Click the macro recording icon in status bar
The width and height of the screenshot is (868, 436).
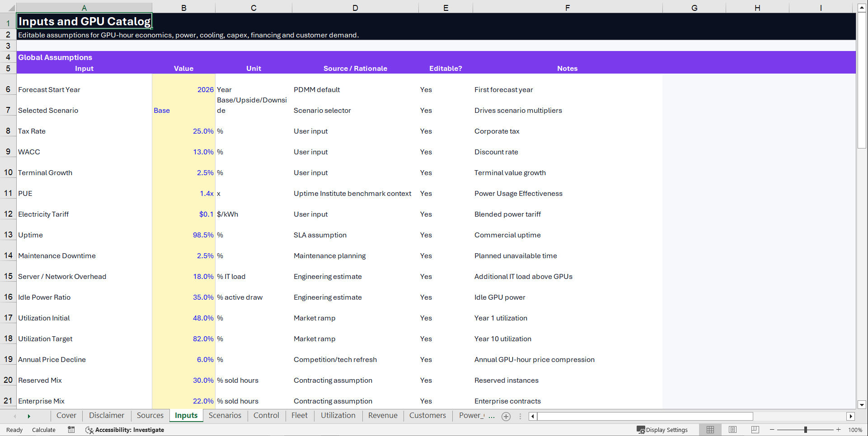tap(71, 430)
